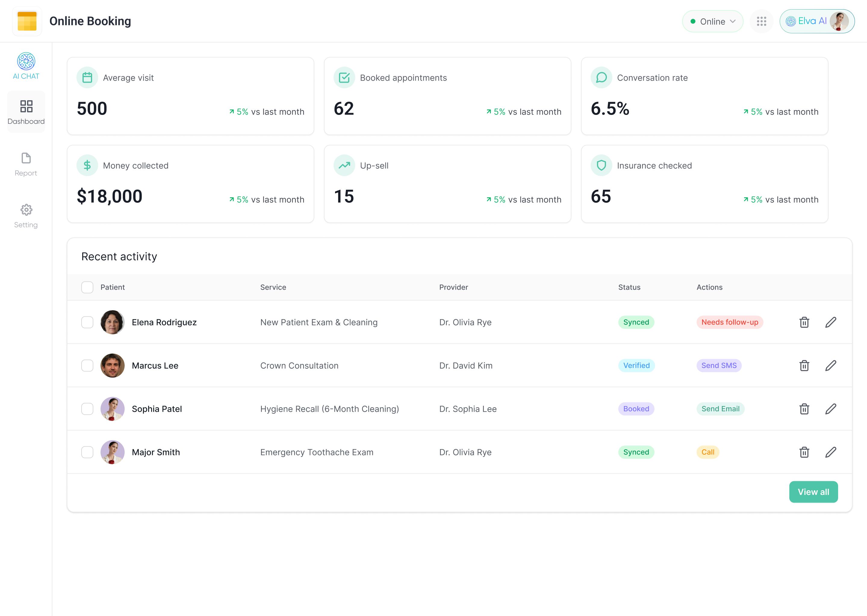Open the Report section in sidebar
Screen dimensions: 867x616
[x=26, y=164]
